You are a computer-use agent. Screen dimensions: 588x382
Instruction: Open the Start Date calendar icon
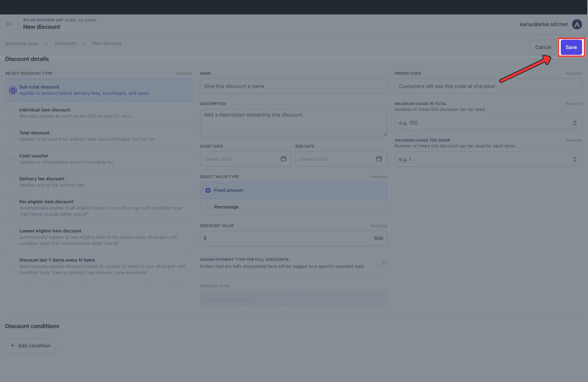(283, 159)
